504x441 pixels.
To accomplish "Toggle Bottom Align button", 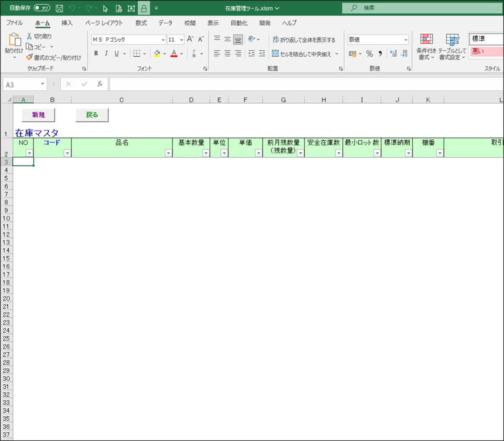I will pyautogui.click(x=238, y=39).
